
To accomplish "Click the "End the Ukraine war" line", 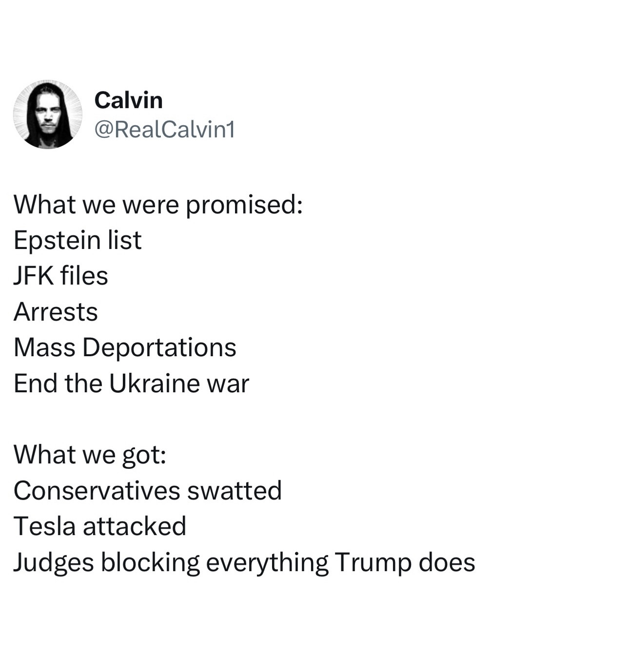I will tap(131, 384).
